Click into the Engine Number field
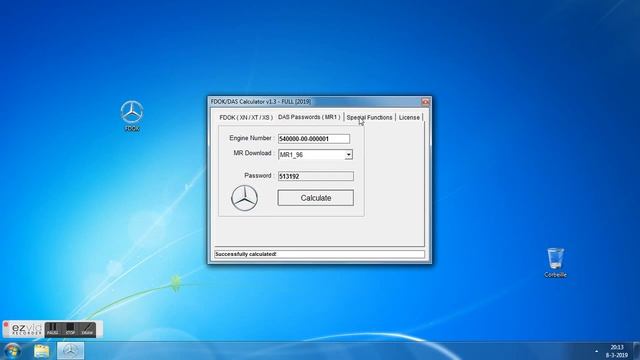The height and width of the screenshot is (360, 640). [x=313, y=139]
